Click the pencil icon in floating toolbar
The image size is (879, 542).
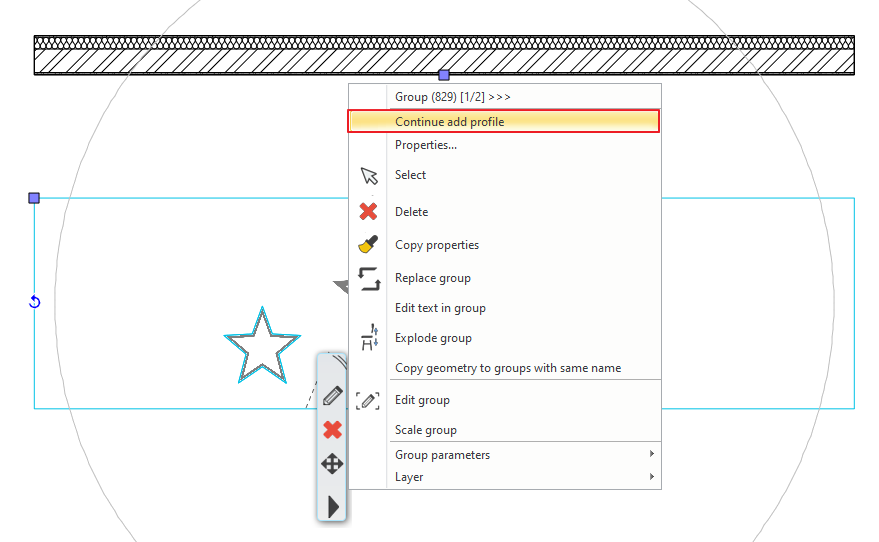333,396
